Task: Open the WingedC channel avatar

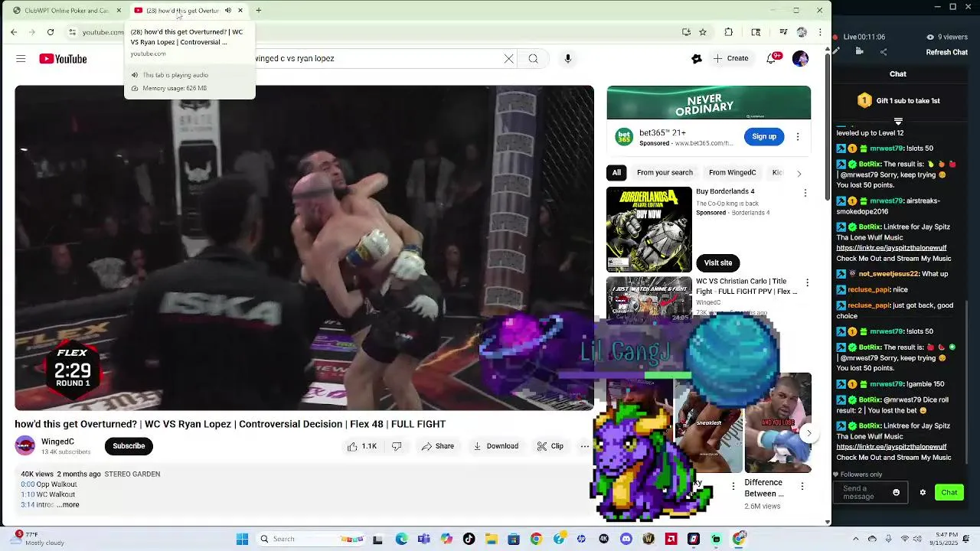Action: tap(25, 446)
